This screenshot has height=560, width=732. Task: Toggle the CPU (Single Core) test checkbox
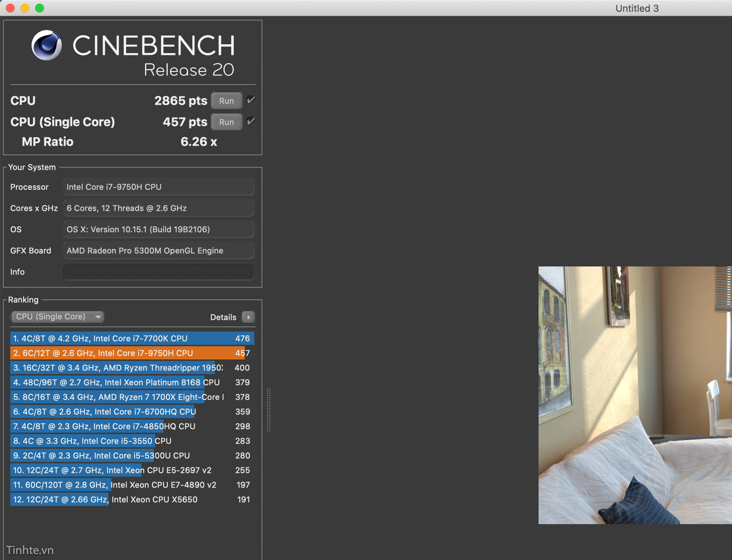(251, 121)
